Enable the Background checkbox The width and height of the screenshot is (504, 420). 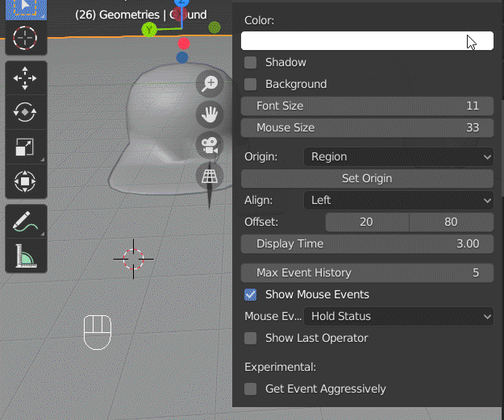coord(251,84)
